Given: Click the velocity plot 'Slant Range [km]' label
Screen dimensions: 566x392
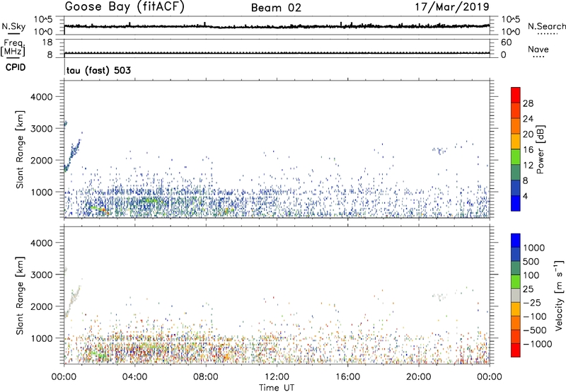Looking at the screenshot, I should pyautogui.click(x=20, y=296).
